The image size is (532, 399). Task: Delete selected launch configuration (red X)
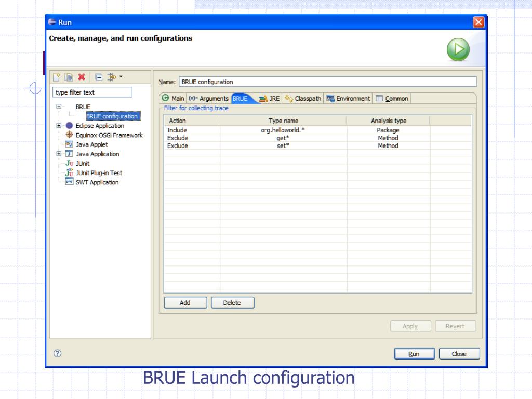82,77
